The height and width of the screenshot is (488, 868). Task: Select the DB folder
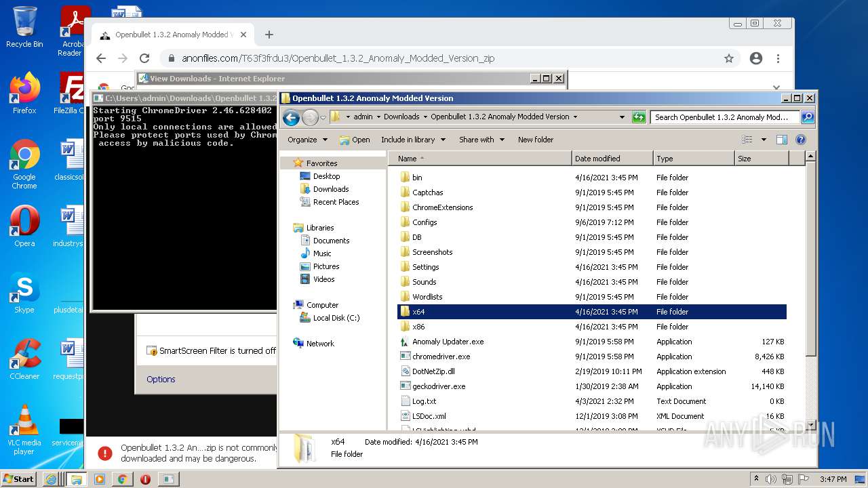coord(416,237)
